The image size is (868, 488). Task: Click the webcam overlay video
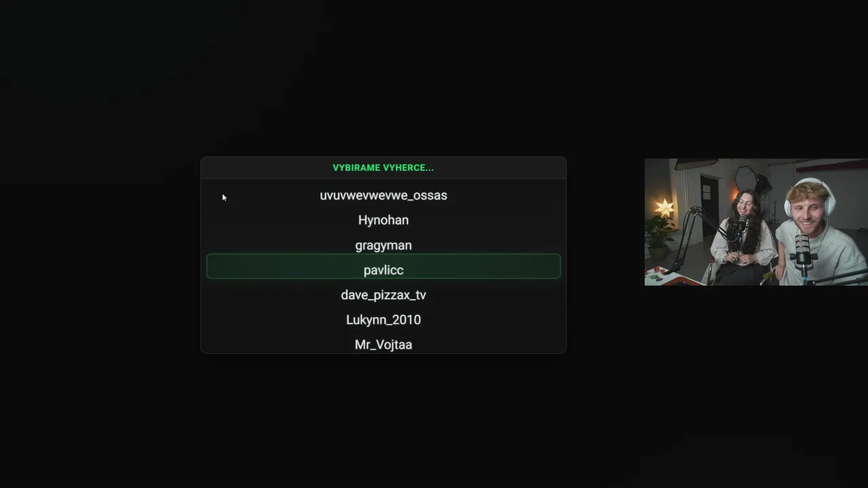click(x=756, y=222)
